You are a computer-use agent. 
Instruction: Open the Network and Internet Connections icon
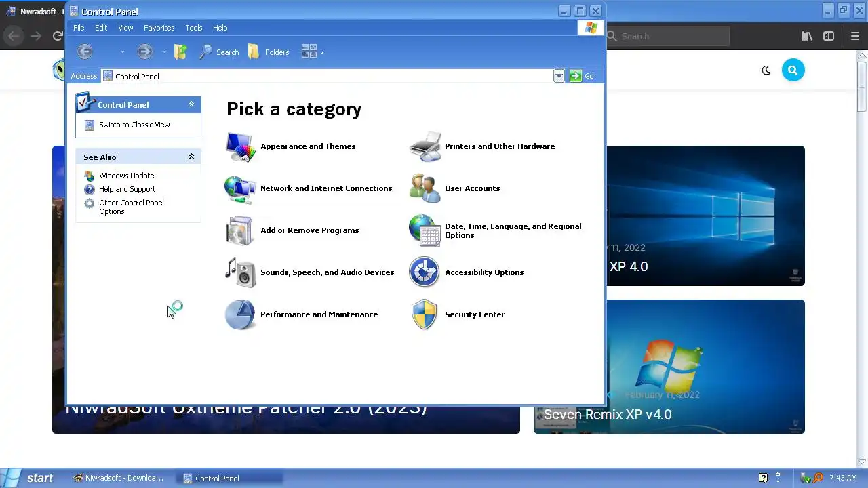point(240,189)
